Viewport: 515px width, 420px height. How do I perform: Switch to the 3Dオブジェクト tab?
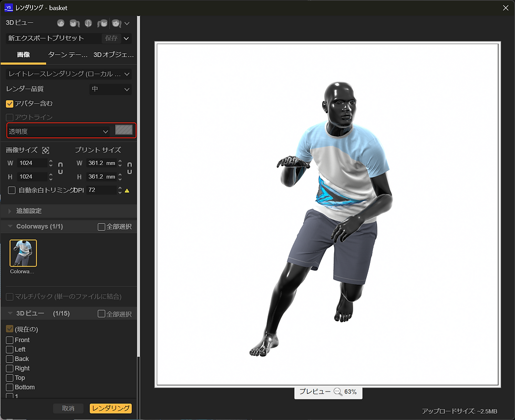(112, 55)
